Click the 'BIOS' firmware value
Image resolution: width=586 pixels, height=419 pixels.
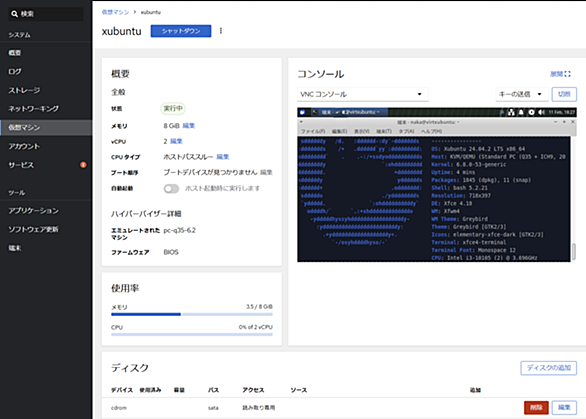(171, 252)
